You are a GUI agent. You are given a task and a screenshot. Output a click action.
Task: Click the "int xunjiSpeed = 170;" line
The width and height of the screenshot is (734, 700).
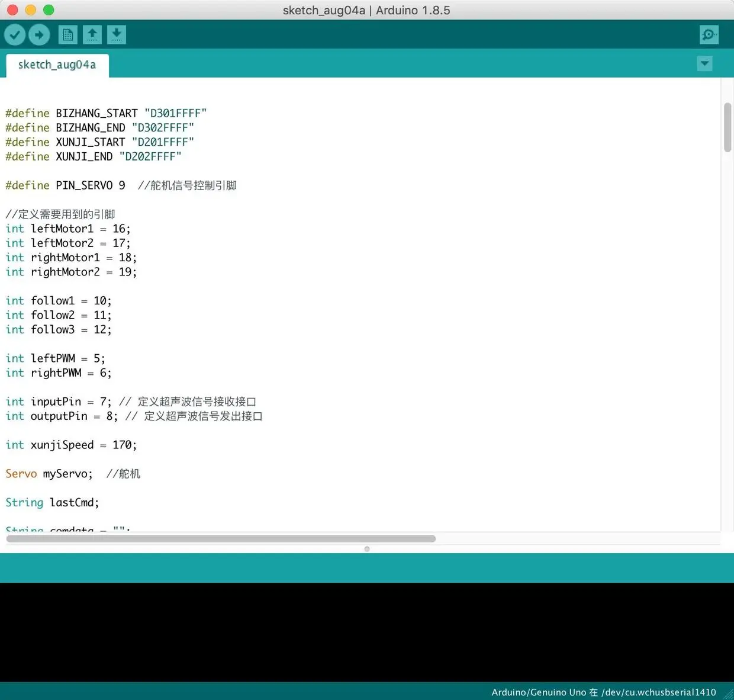tap(71, 445)
